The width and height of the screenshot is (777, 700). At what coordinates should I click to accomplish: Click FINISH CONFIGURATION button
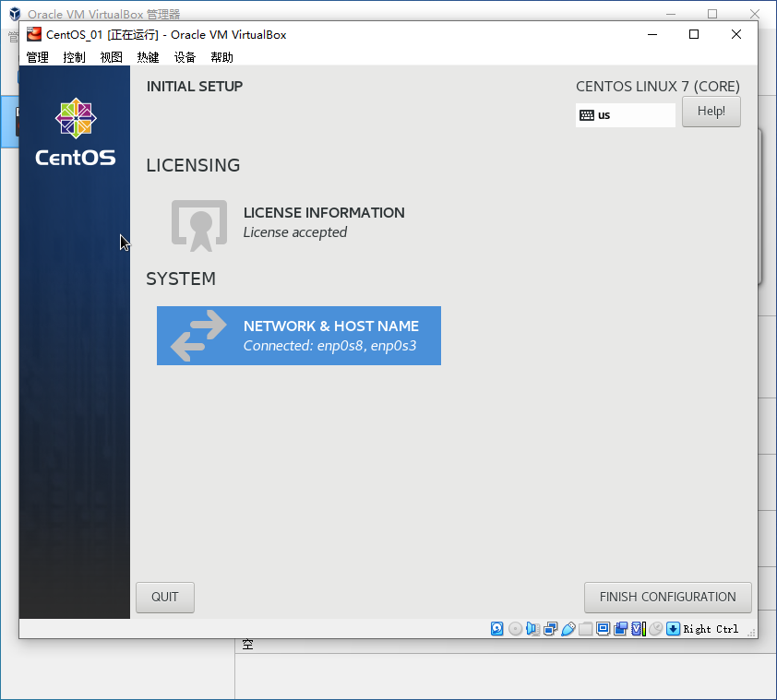coord(667,597)
